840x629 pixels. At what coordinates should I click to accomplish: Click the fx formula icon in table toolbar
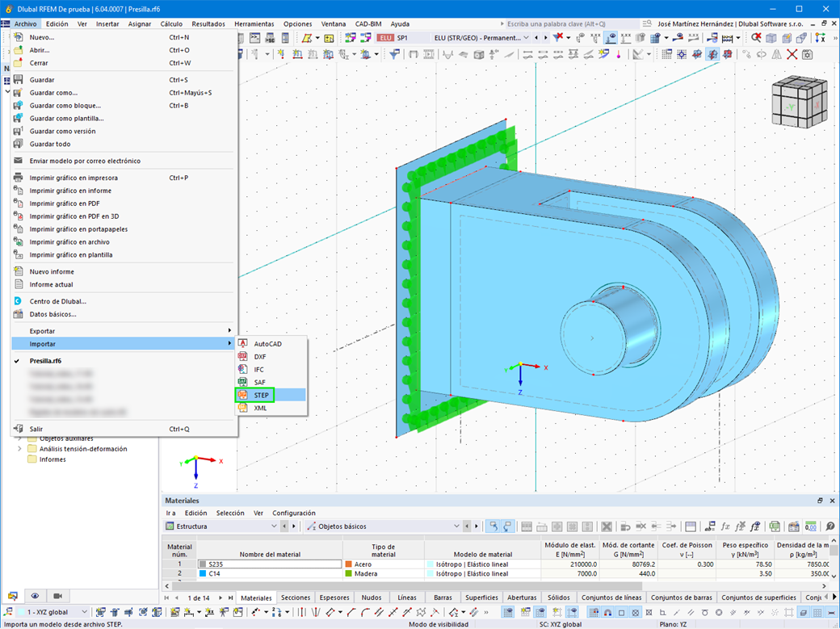(x=725, y=526)
